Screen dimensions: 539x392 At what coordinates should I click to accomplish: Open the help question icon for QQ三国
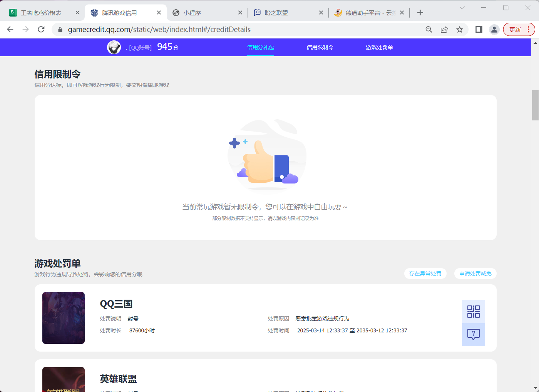(474, 335)
